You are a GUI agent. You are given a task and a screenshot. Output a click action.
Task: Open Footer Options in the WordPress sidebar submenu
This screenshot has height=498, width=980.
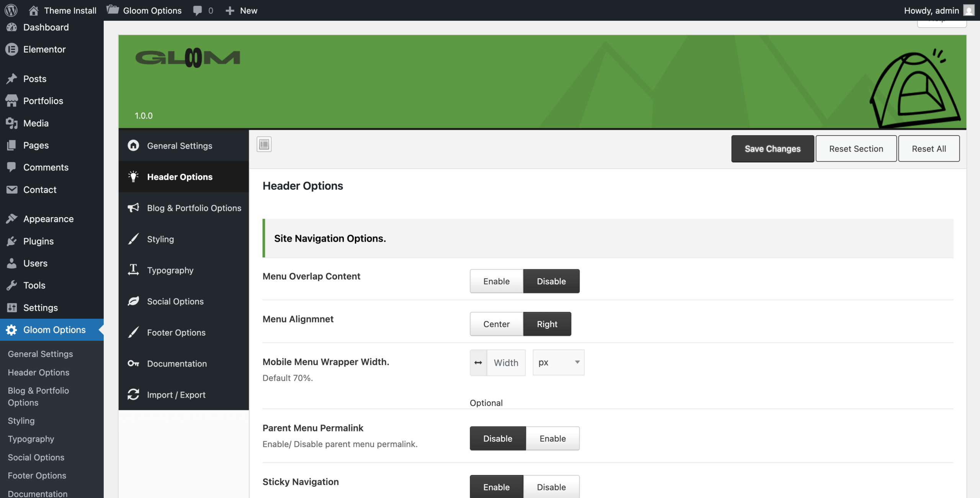pos(37,475)
